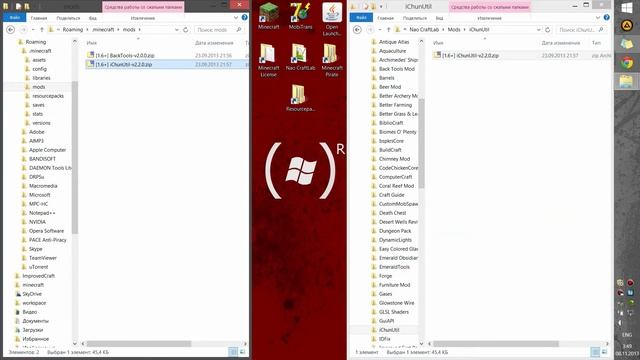
Task: Select Forge folder in right tree
Action: pyautogui.click(x=385, y=276)
